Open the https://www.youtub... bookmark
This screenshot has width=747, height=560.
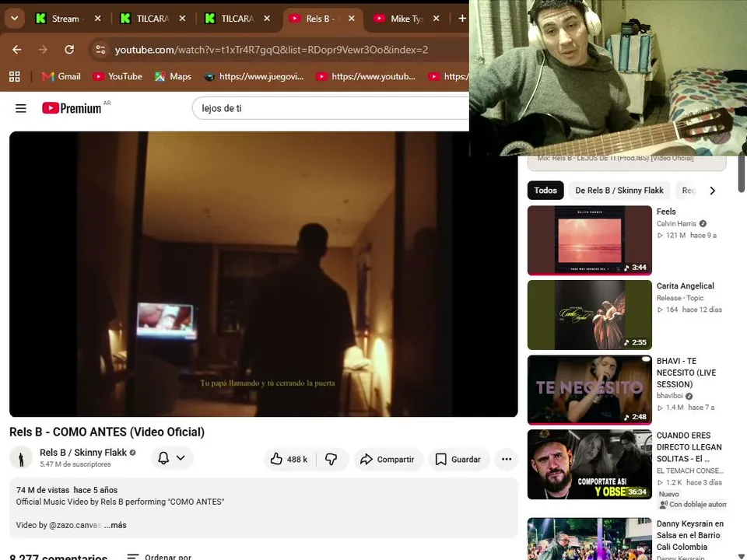click(x=366, y=76)
